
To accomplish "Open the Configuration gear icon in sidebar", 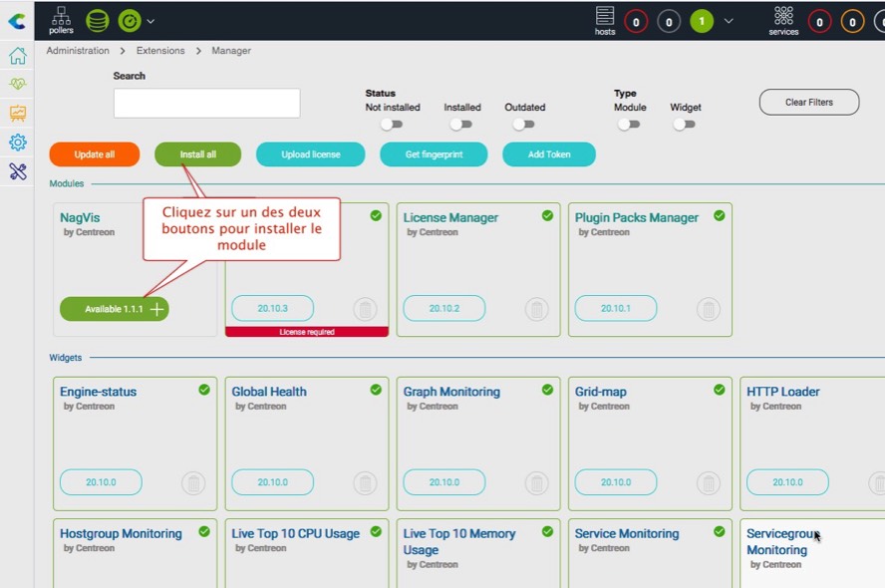I will [17, 143].
